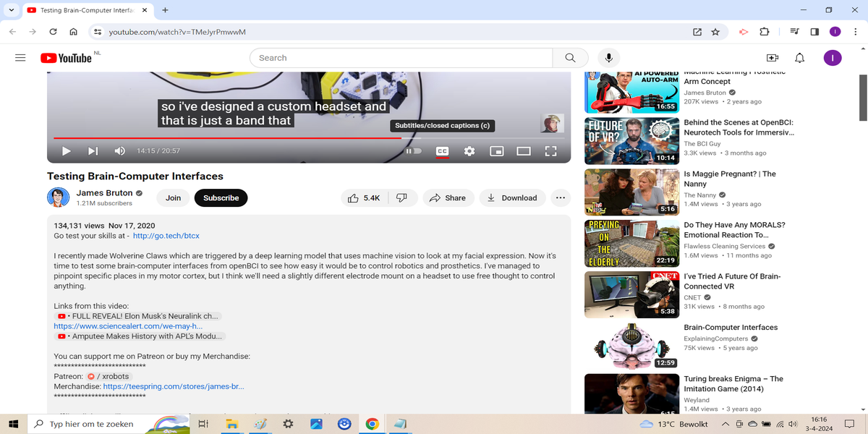Open the go.tech/btcx link
868x434 pixels.
(x=166, y=236)
